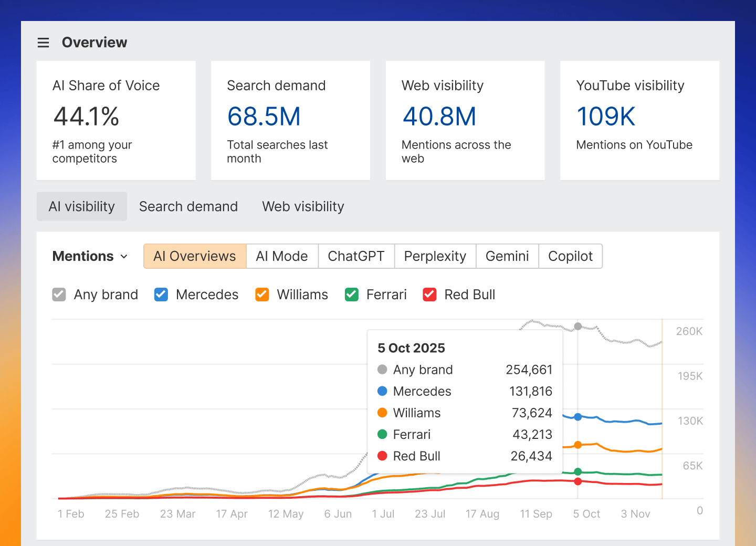This screenshot has height=546, width=756.
Task: Uncheck the Red Bull checkbox
Action: [x=429, y=295]
